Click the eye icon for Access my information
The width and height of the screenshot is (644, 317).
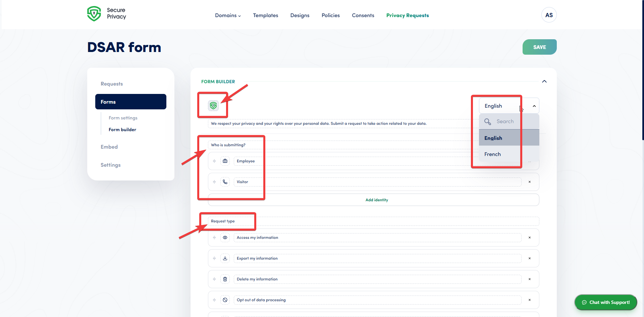tap(225, 237)
